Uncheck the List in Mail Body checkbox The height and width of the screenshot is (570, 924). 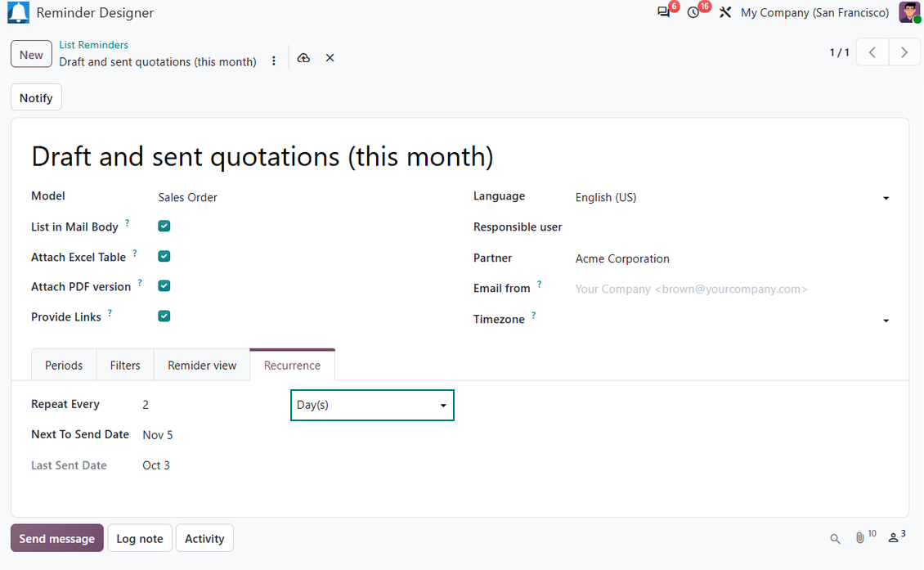pos(164,227)
